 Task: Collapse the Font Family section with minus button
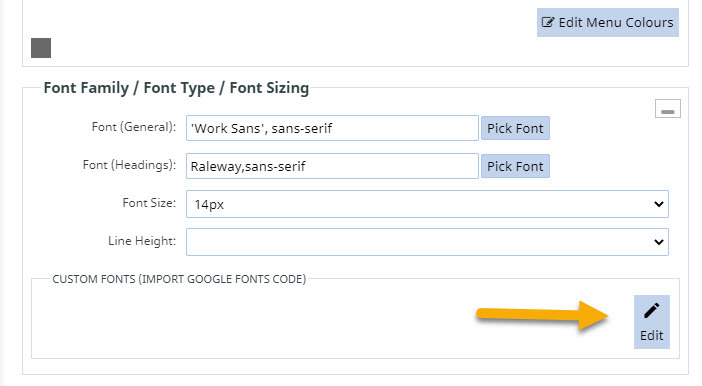pos(668,109)
